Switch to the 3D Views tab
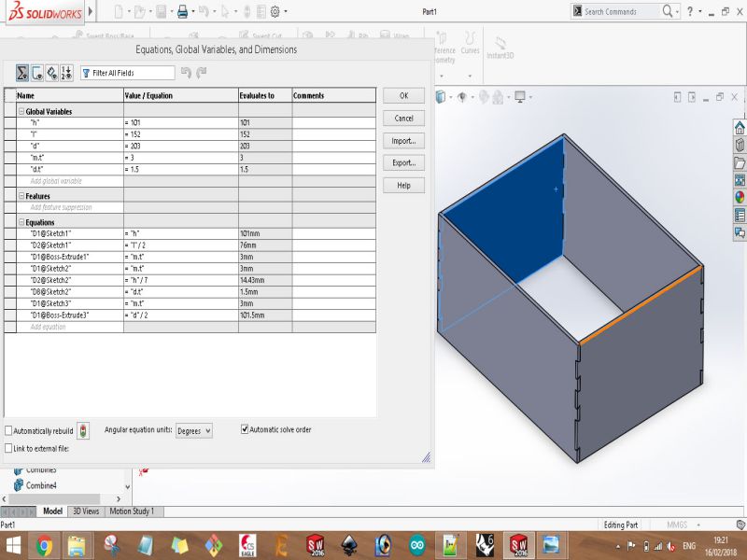The width and height of the screenshot is (747, 560). tap(86, 511)
